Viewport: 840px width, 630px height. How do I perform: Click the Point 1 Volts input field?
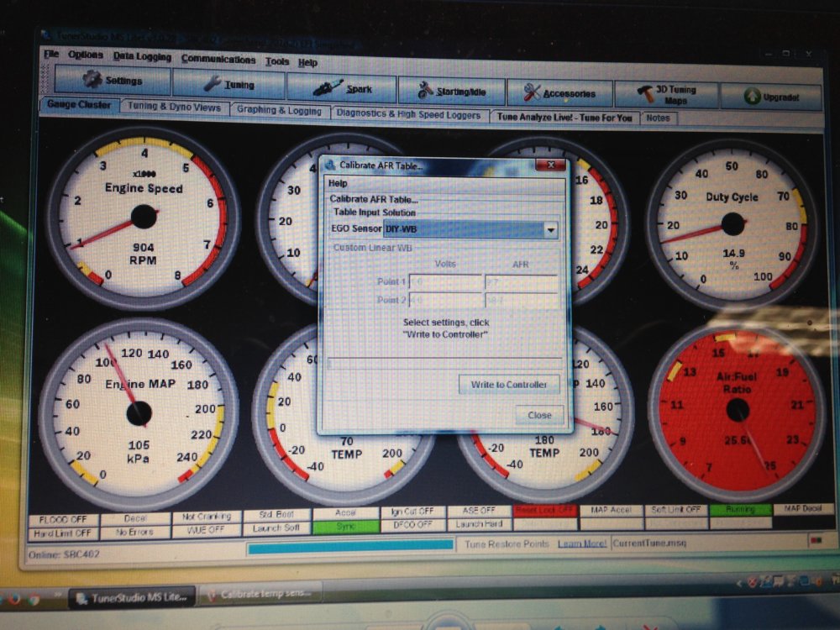446,281
